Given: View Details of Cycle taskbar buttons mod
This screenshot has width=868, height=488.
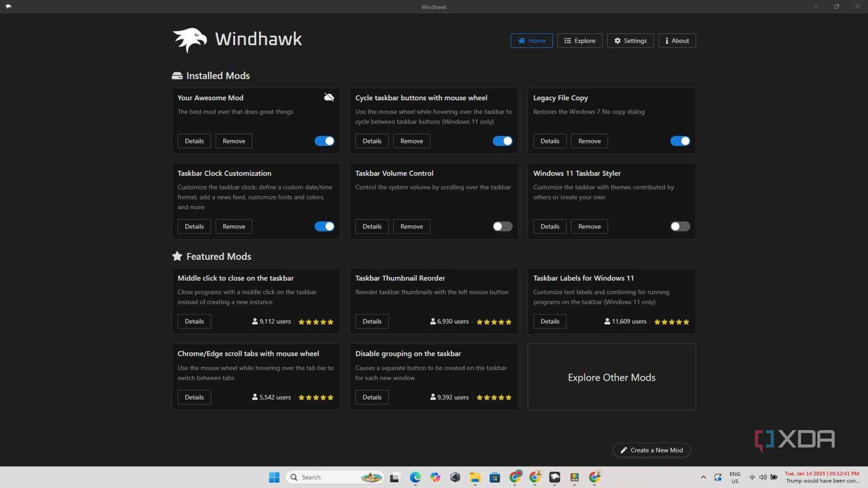Looking at the screenshot, I should click(372, 141).
